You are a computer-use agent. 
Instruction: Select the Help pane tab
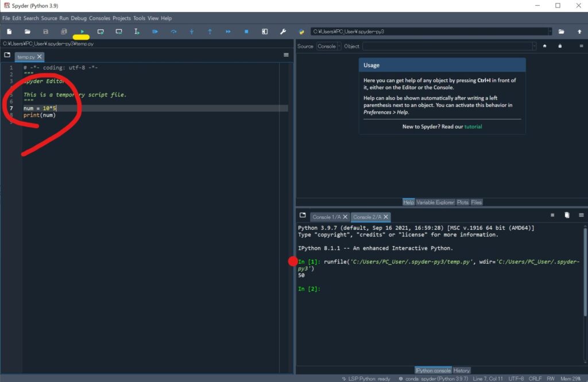408,202
